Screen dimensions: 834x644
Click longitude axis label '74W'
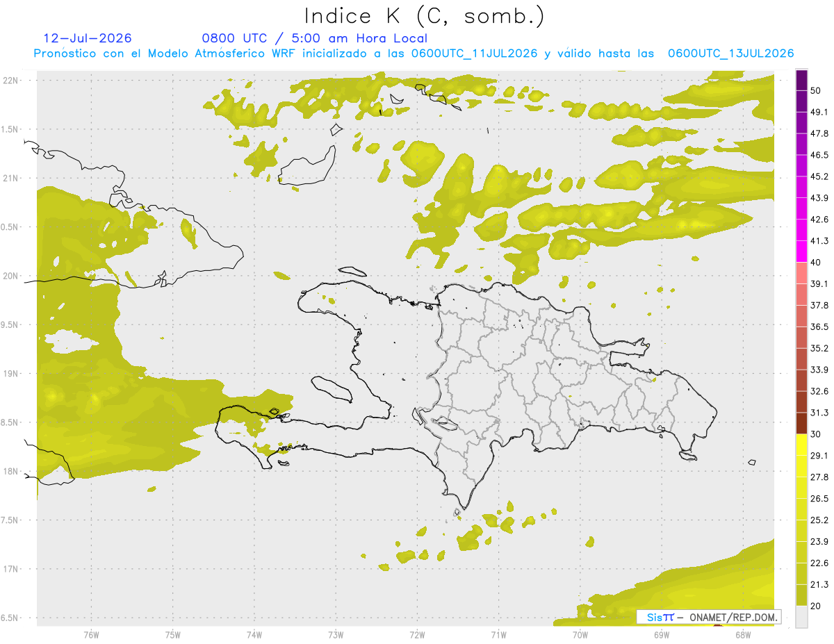click(254, 634)
